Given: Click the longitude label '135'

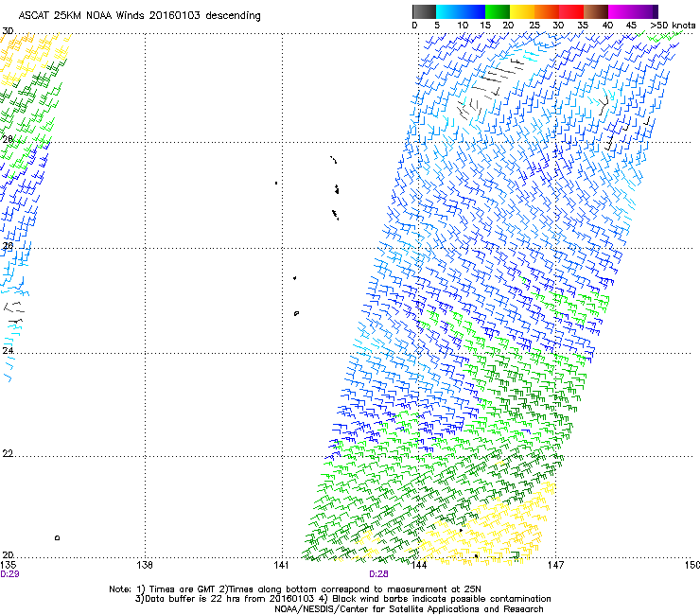Looking at the screenshot, I should [8, 566].
